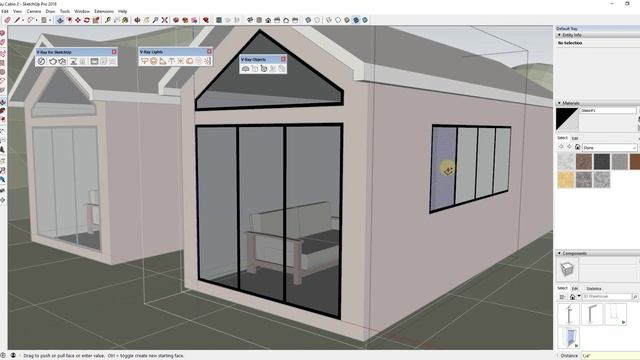
Task: Pick the dark charcoal stone swatch
Action: (602, 161)
